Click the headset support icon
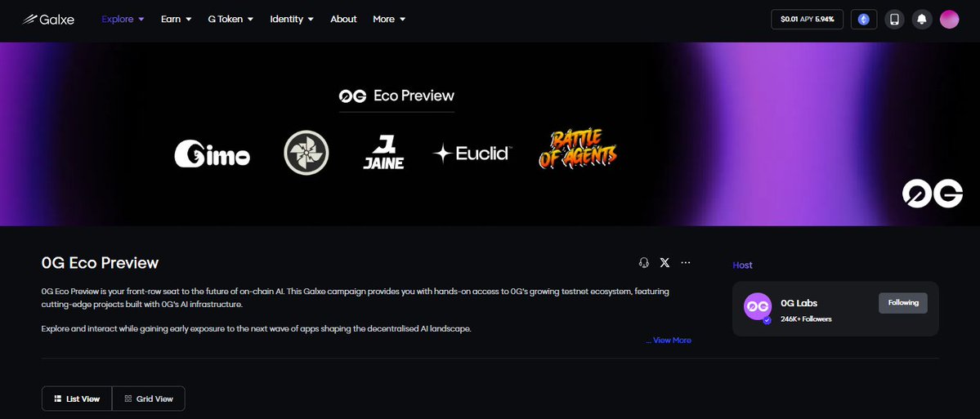The width and height of the screenshot is (980, 419). [x=644, y=263]
